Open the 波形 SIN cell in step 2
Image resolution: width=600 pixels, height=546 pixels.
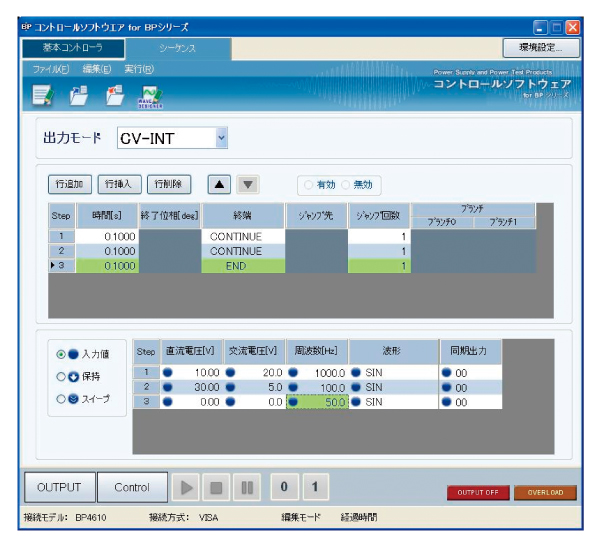click(x=393, y=387)
